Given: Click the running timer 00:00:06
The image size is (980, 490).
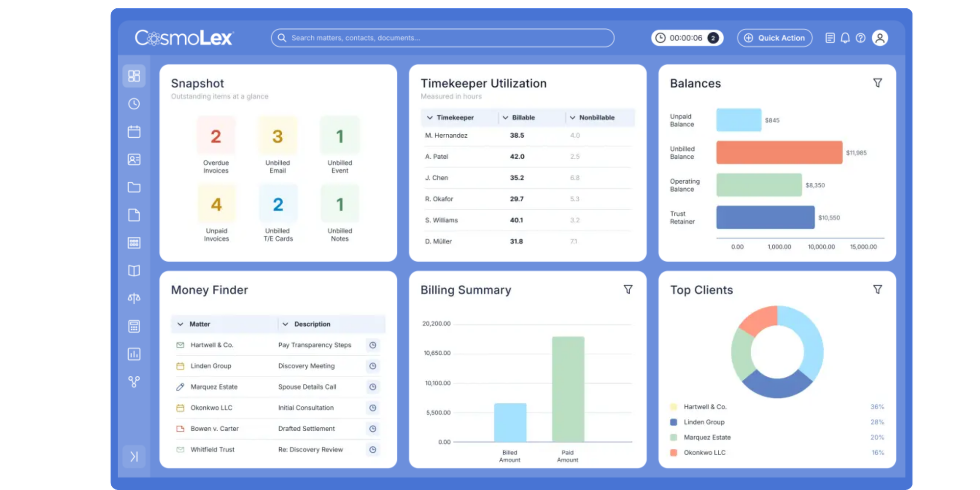Looking at the screenshot, I should tap(687, 38).
